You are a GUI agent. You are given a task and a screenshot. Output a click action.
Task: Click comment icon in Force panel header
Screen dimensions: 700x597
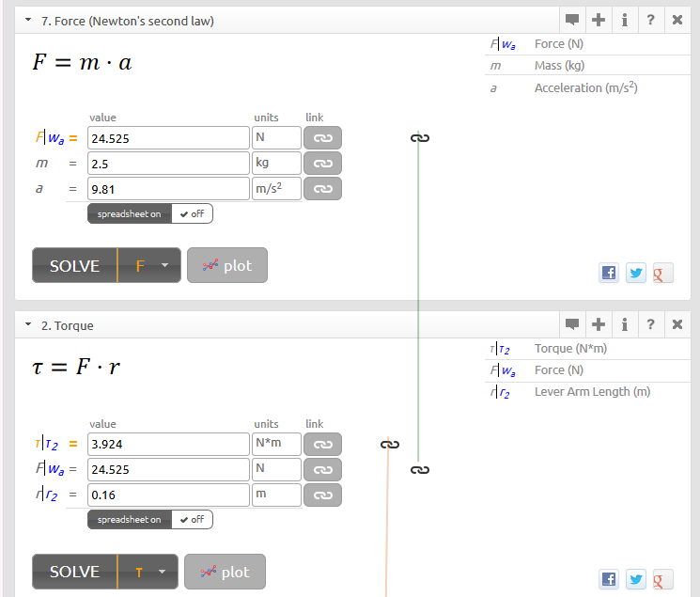[571, 20]
